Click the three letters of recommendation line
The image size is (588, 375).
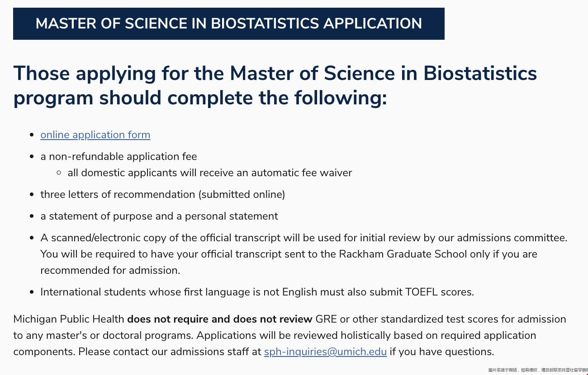click(x=162, y=194)
